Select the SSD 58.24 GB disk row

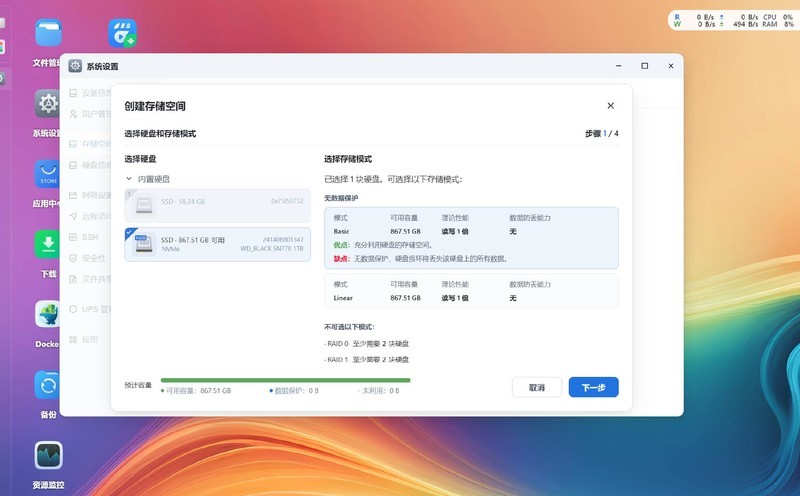tap(218, 206)
